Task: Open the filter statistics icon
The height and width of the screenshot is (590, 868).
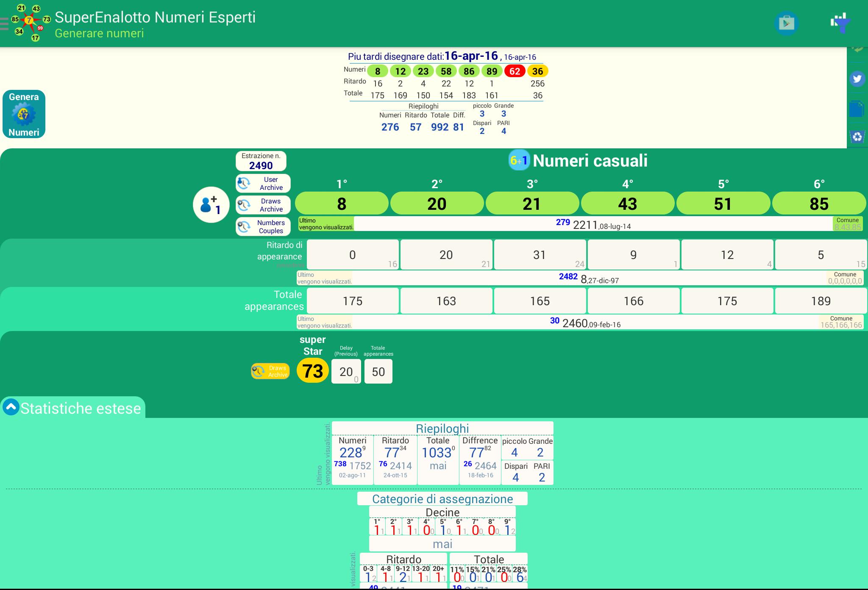Action: [x=840, y=23]
